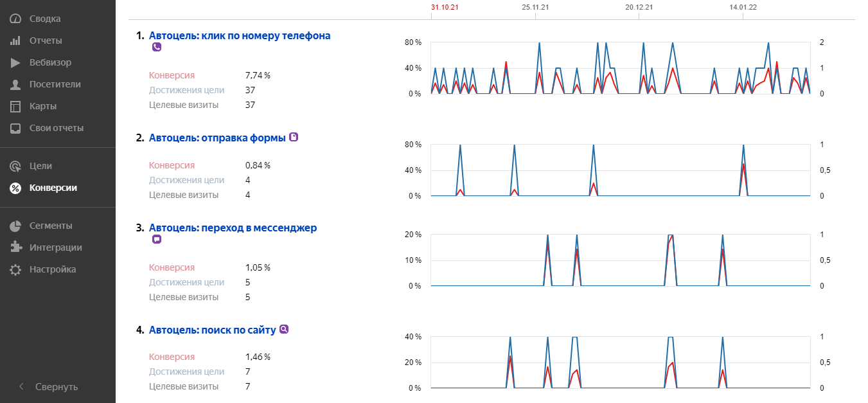Open goal Автоцель: переход в мессенджер

point(233,228)
